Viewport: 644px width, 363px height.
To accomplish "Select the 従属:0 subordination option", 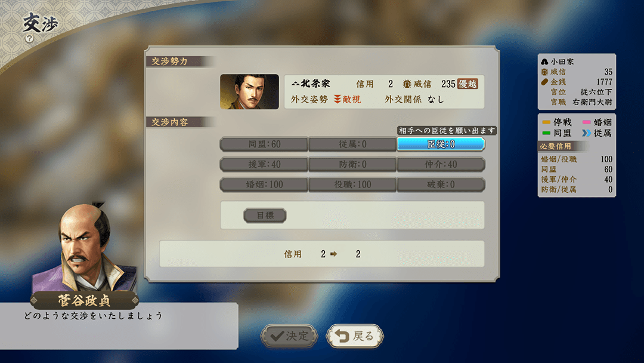I will pyautogui.click(x=352, y=144).
